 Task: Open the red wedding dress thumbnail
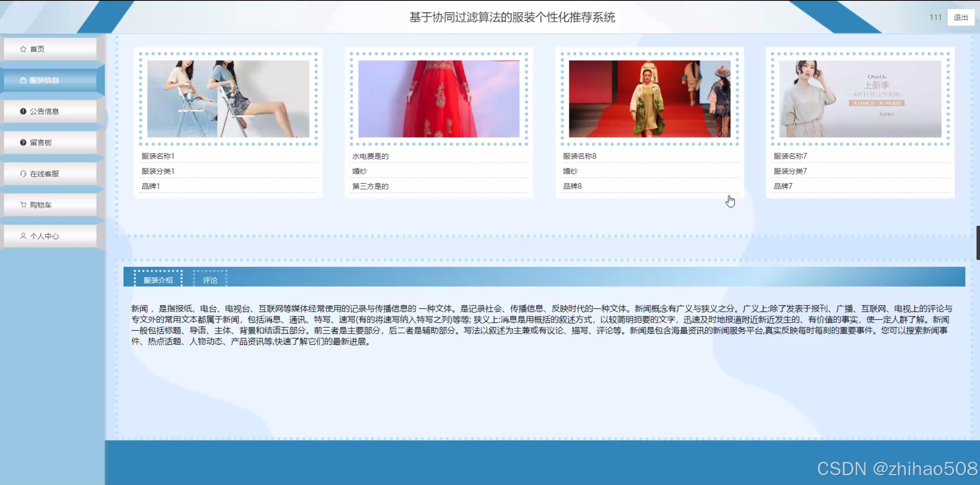click(x=439, y=99)
